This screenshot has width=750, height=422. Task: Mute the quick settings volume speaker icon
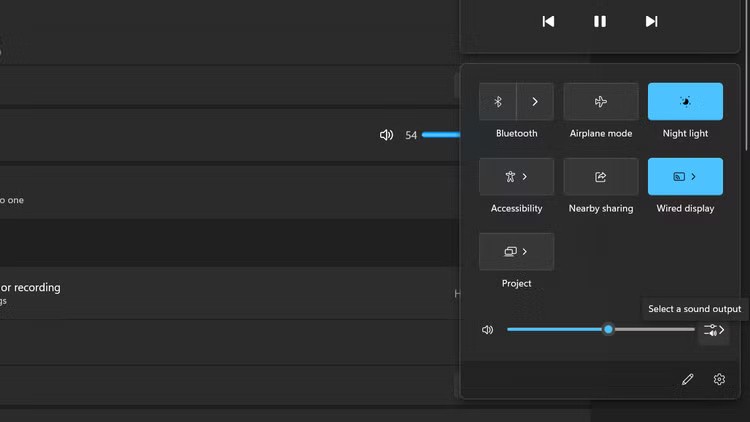(488, 330)
